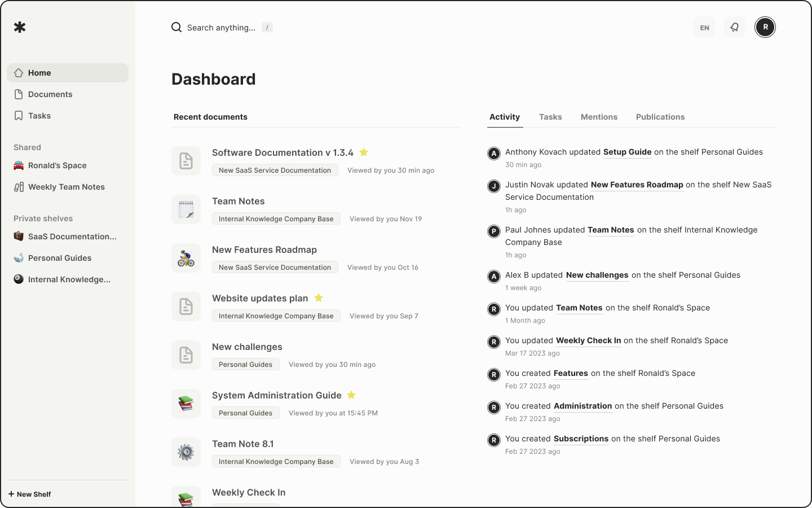Select Home in the sidebar
Image resolution: width=812 pixels, height=508 pixels.
click(39, 72)
